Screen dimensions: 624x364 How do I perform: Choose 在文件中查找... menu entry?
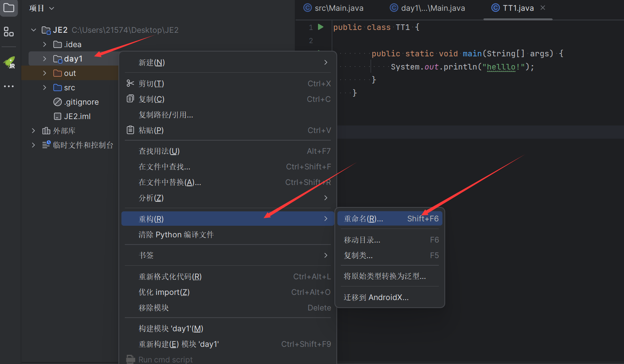(228, 167)
